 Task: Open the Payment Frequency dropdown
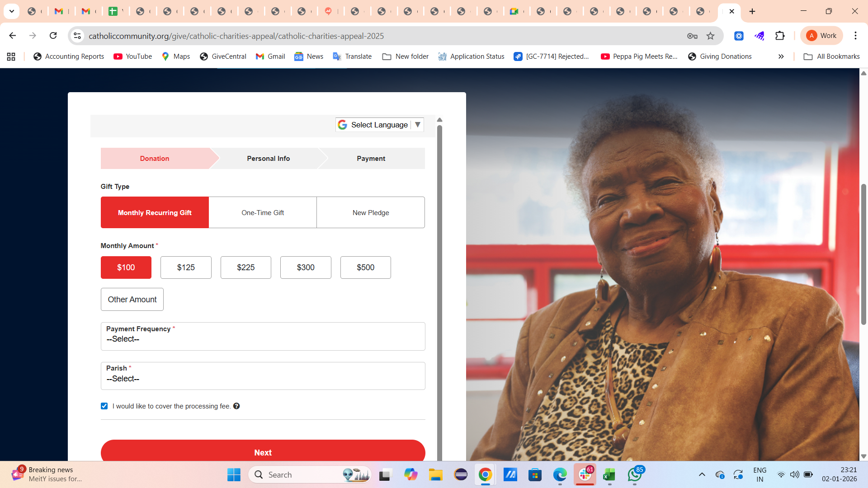point(263,337)
